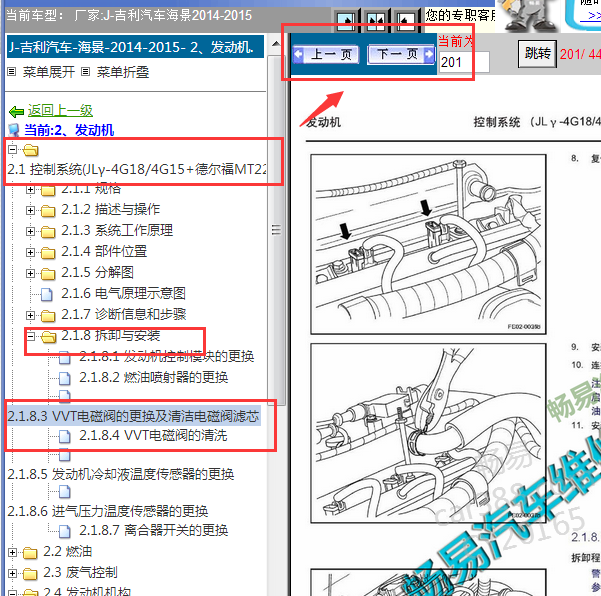Click the folder icon of 2.1.4 部件位置

(x=48, y=253)
